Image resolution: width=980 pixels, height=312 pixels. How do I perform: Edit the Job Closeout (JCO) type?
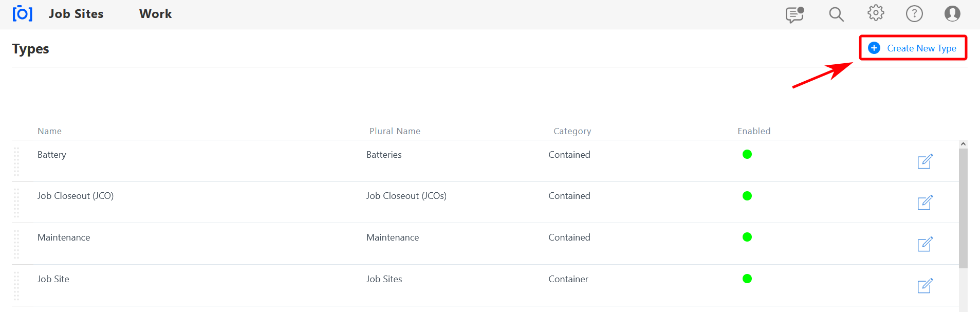925,203
